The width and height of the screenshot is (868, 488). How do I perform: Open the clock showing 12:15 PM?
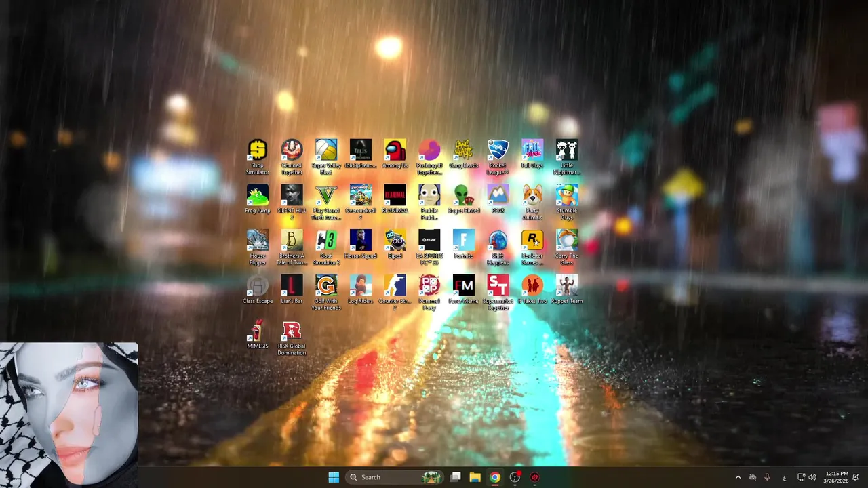point(837,477)
